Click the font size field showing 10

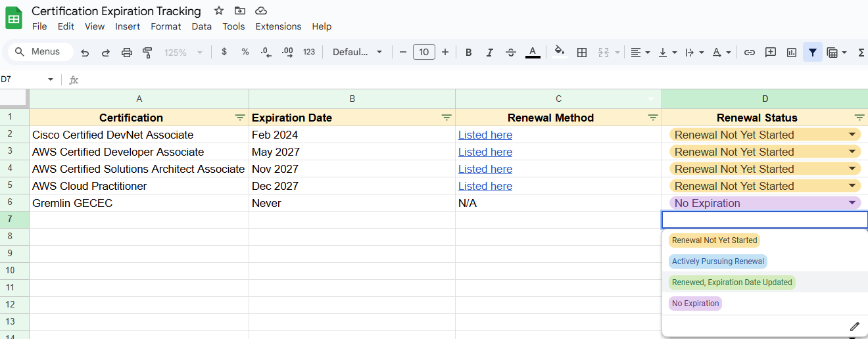click(x=424, y=52)
